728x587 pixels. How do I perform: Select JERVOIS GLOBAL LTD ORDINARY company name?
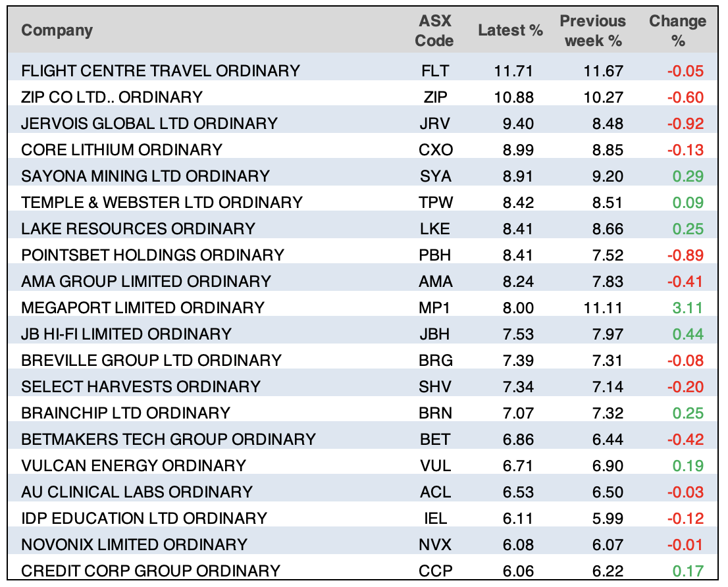[x=149, y=123]
